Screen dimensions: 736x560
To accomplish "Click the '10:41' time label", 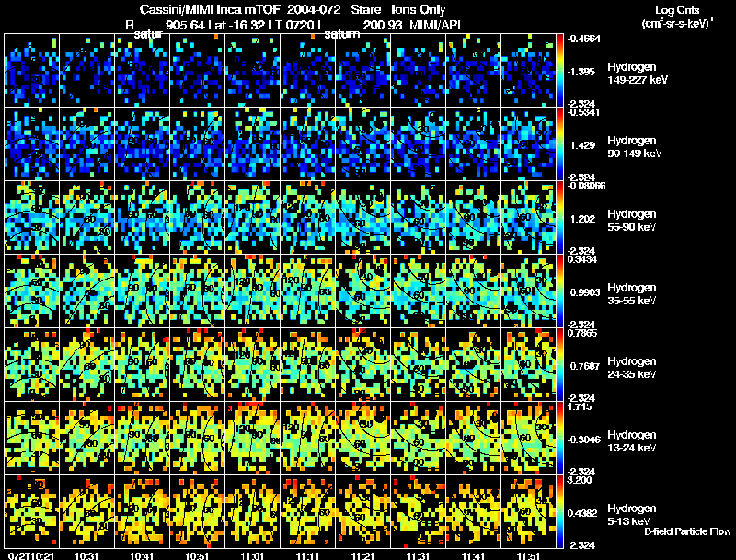I will coord(142,555).
